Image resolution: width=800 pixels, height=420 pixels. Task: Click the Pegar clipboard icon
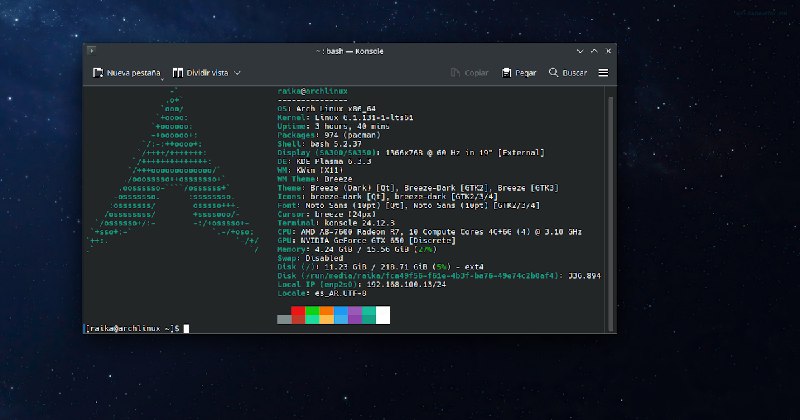point(506,73)
